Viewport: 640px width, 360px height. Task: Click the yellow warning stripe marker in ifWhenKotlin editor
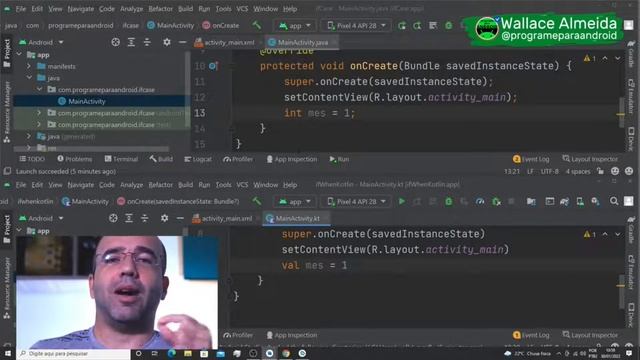[620, 286]
